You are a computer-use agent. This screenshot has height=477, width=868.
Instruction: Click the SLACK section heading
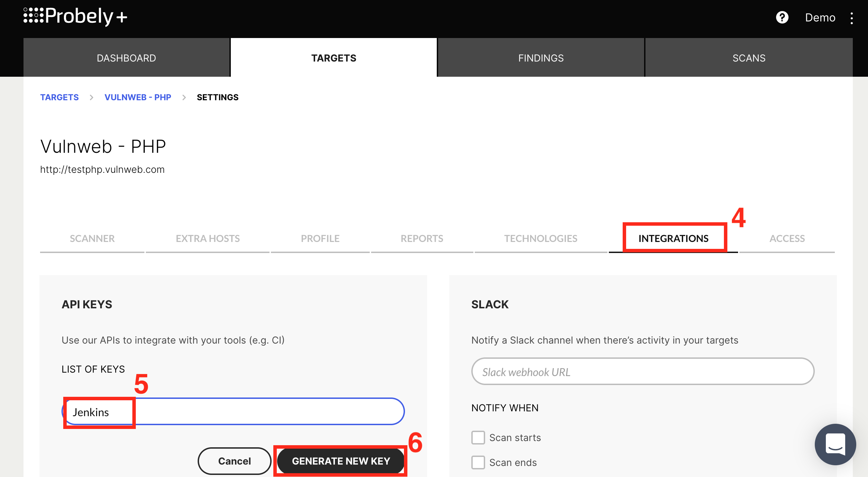pos(490,305)
